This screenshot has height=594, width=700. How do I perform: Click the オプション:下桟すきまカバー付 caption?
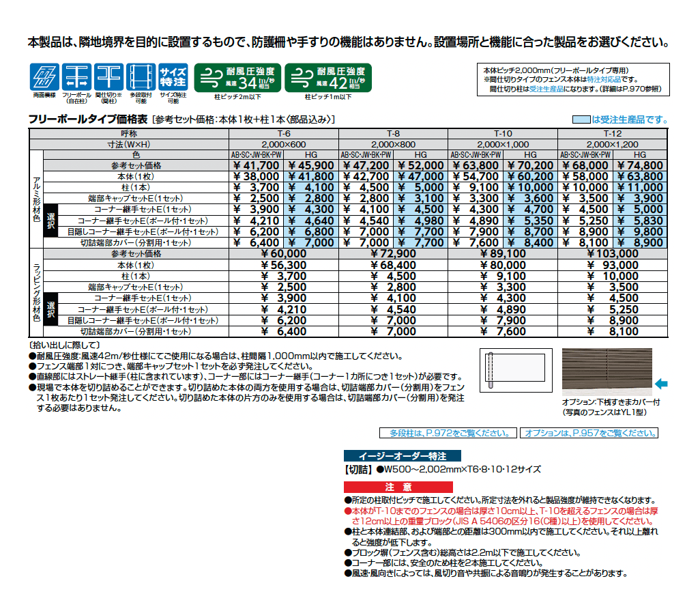(611, 402)
